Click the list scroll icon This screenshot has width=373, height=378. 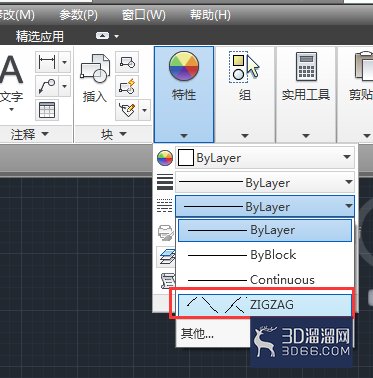(167, 281)
